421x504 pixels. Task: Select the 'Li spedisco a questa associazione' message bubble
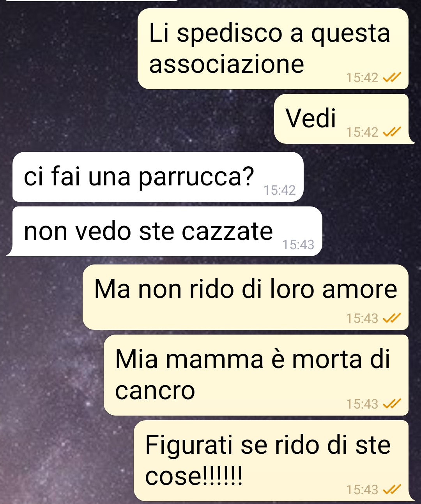273,49
